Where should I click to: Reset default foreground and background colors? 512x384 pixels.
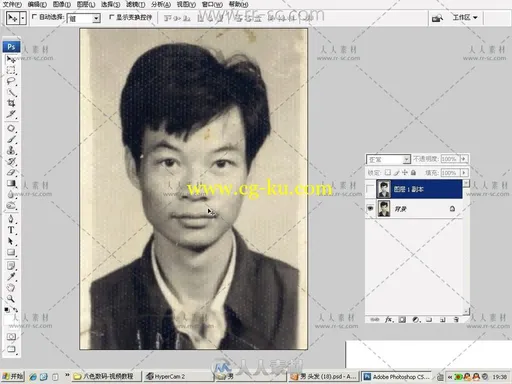coord(7,310)
